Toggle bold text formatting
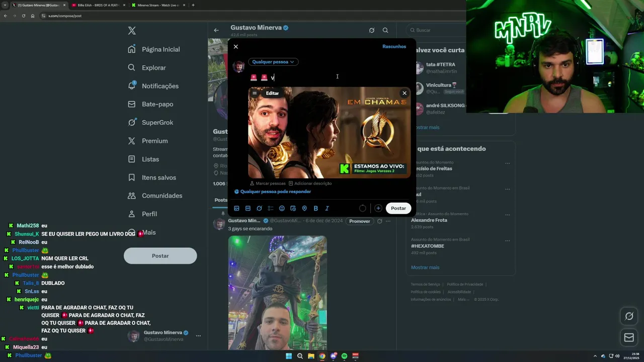644x362 pixels. click(x=316, y=208)
